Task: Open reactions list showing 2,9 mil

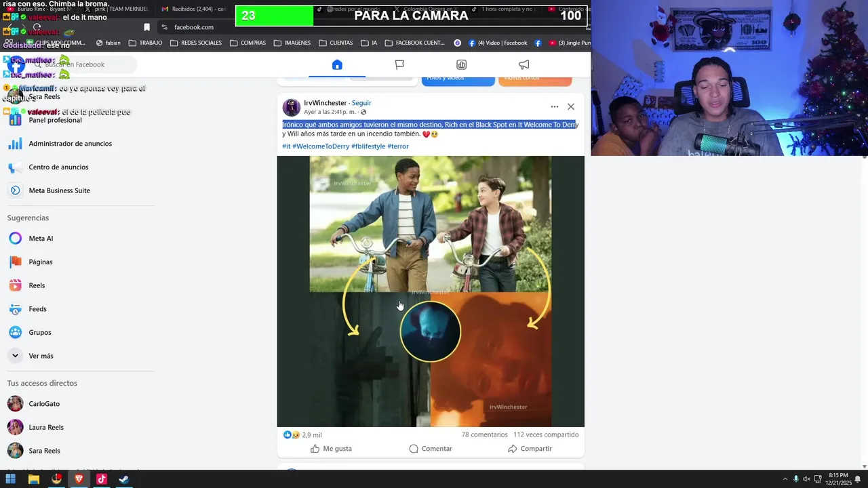Action: tap(302, 434)
